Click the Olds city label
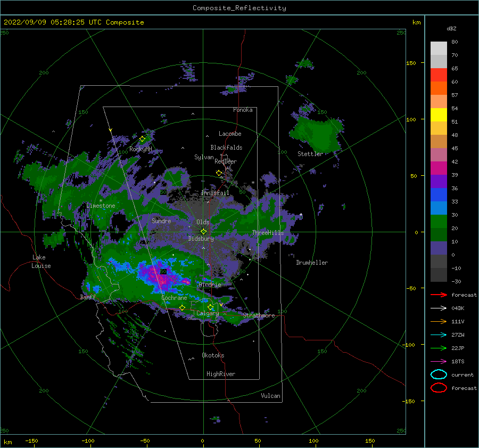 coord(203,222)
